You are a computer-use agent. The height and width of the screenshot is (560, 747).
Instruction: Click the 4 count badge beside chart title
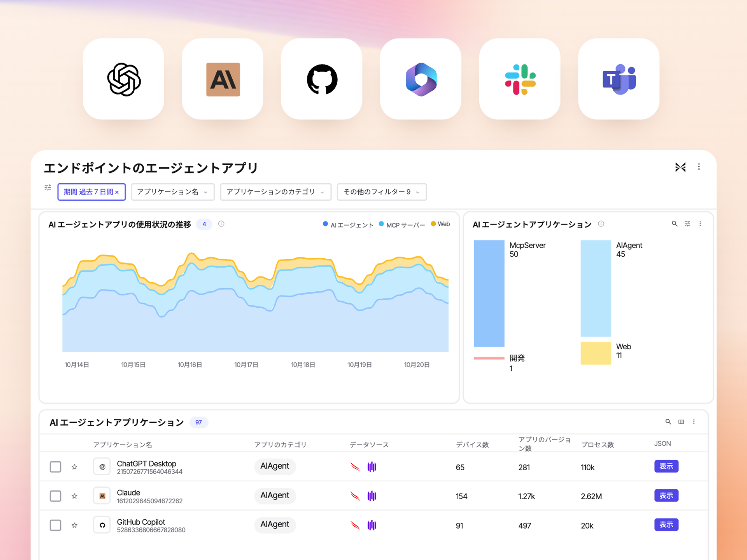204,224
